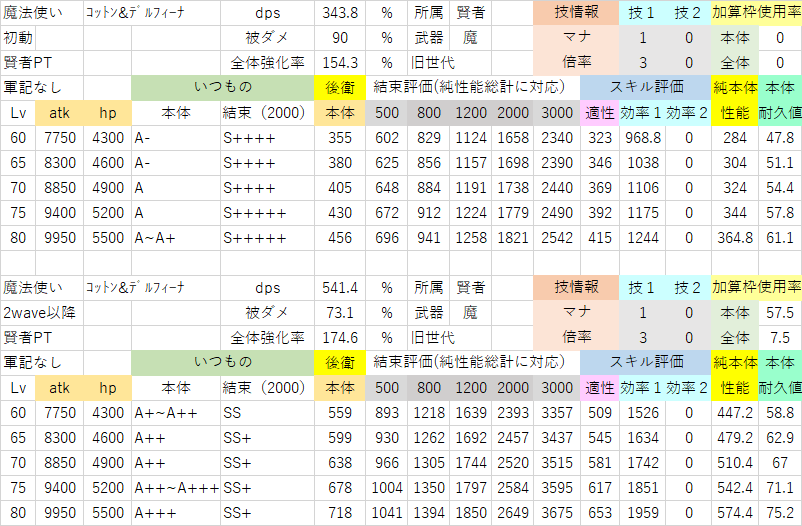This screenshot has width=802, height=526.
Task: Select the 適性 value 509
Action: pos(599,413)
